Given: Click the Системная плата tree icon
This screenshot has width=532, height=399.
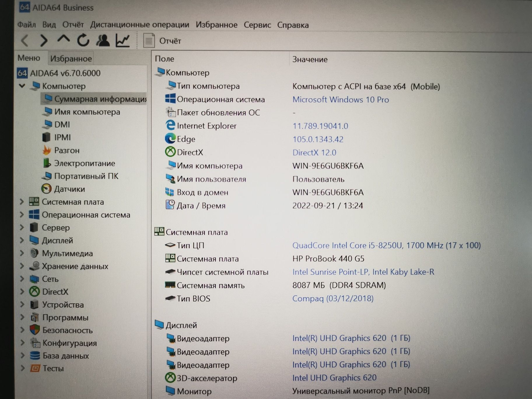Looking at the screenshot, I should pos(34,202).
